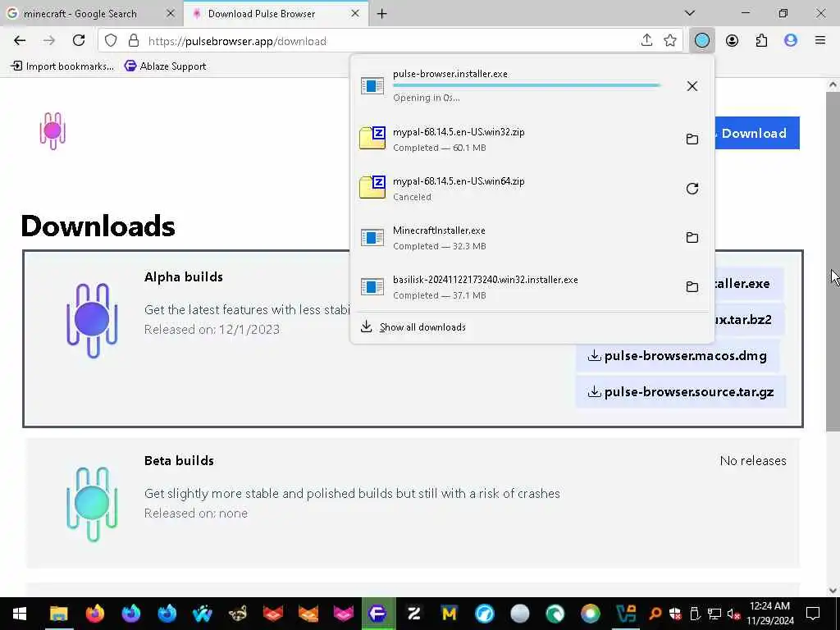Open File Explorer from the taskbar
This screenshot has width=840, height=630.
(59, 614)
